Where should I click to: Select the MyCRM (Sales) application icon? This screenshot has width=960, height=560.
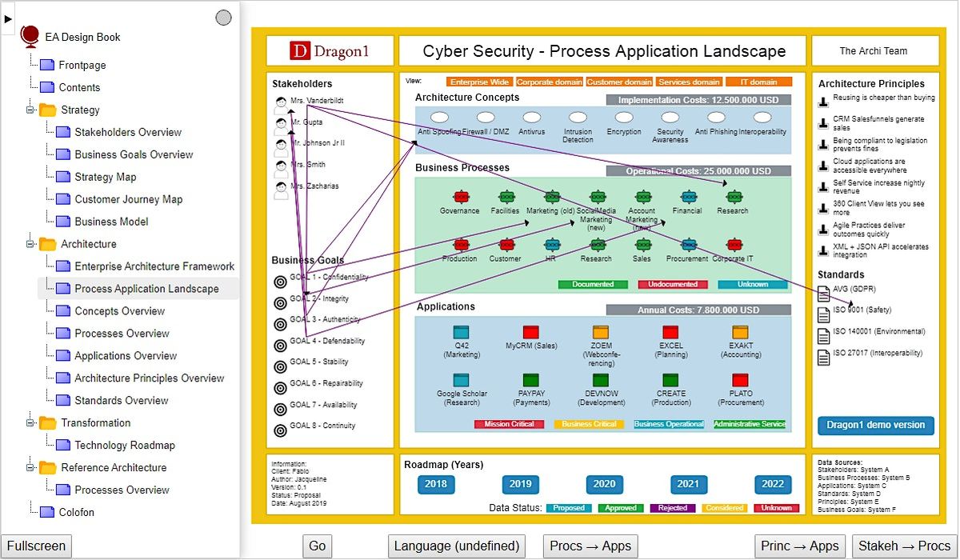531,333
